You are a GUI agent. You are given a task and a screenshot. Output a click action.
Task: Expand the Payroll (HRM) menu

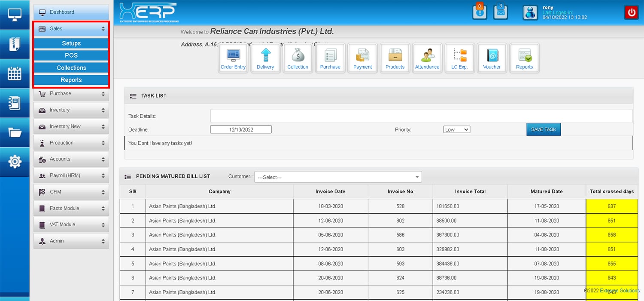71,175
